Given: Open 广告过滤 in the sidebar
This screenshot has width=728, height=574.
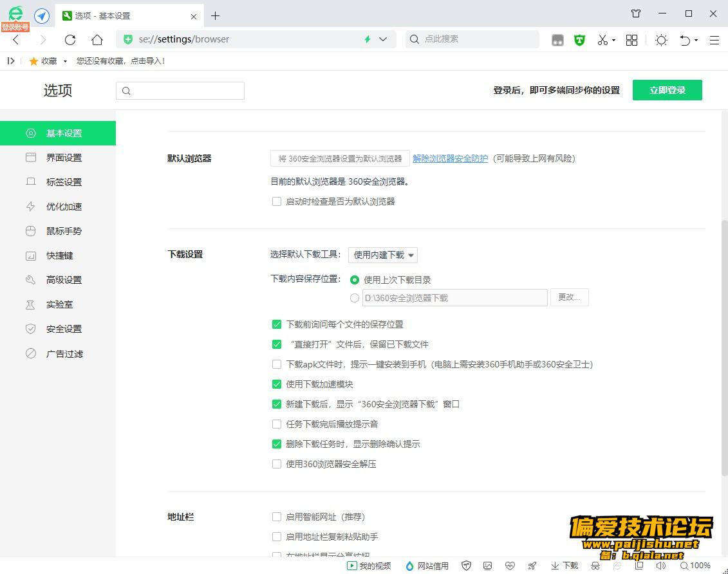Looking at the screenshot, I should [58, 353].
